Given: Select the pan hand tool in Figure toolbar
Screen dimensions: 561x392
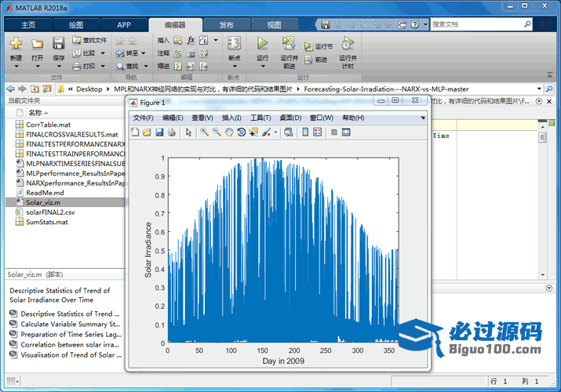Looking at the screenshot, I should coord(229,132).
